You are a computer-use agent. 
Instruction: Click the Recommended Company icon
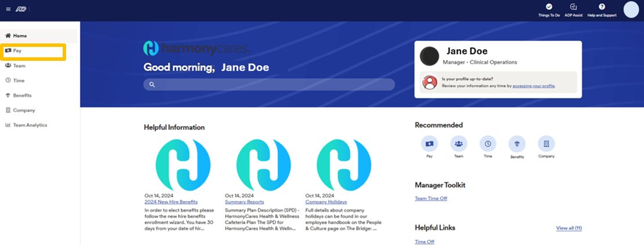point(546,144)
